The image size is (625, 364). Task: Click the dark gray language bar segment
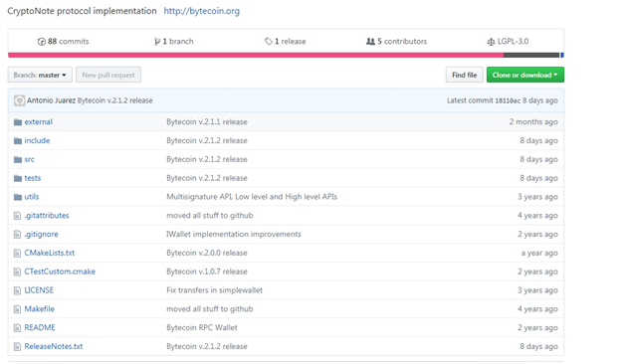coord(532,55)
